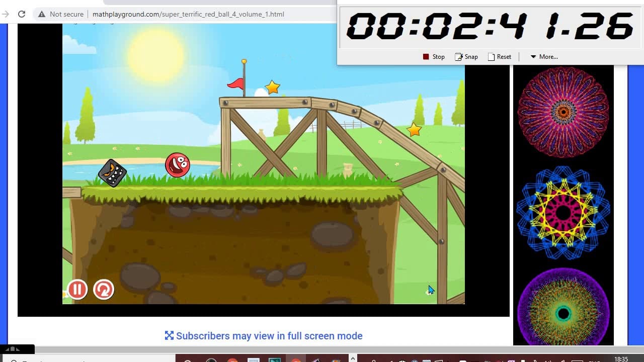Click the stopwatch time display
This screenshot has width=644, height=362.
[x=490, y=27]
